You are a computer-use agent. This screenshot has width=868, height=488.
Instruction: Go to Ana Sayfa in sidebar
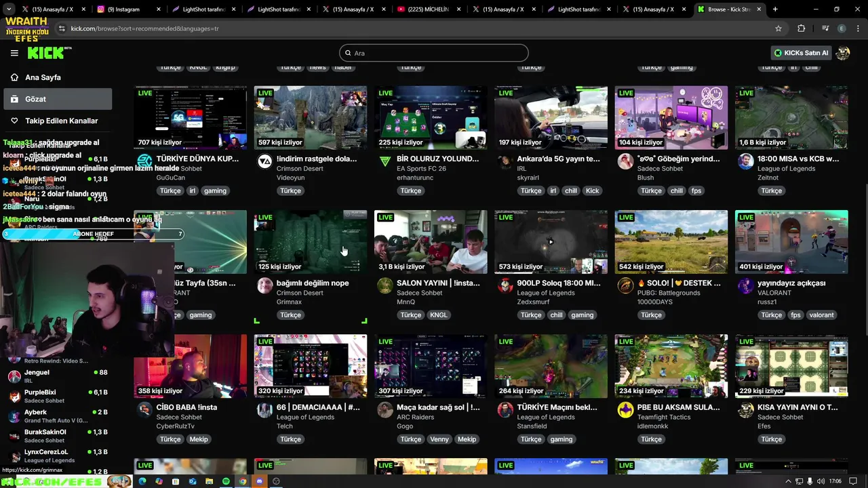58,77
